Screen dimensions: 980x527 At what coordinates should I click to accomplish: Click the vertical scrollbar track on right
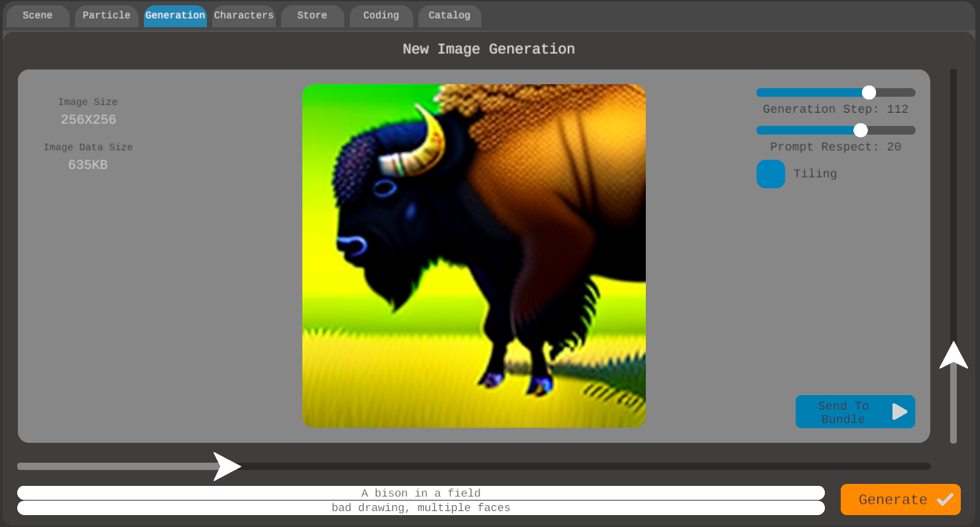953,199
